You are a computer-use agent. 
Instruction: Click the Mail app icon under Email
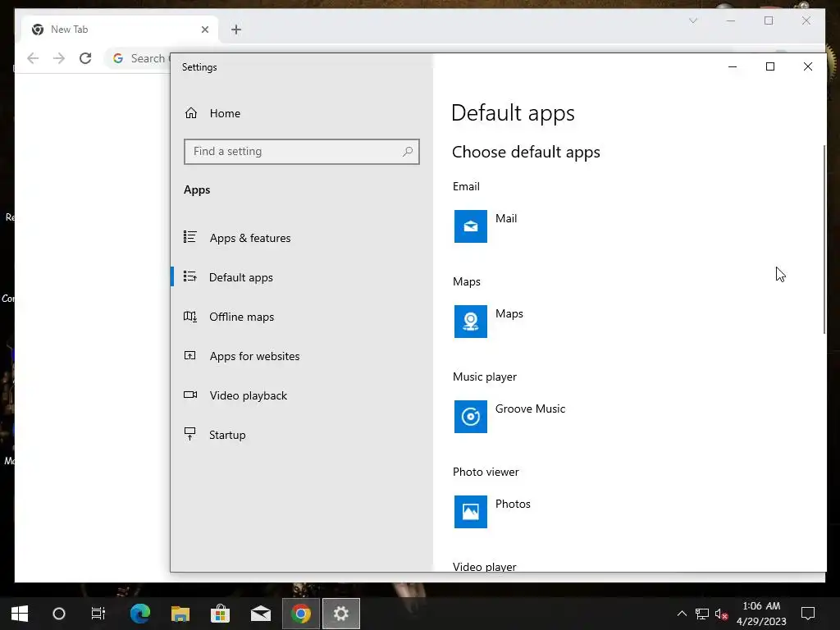point(471,226)
